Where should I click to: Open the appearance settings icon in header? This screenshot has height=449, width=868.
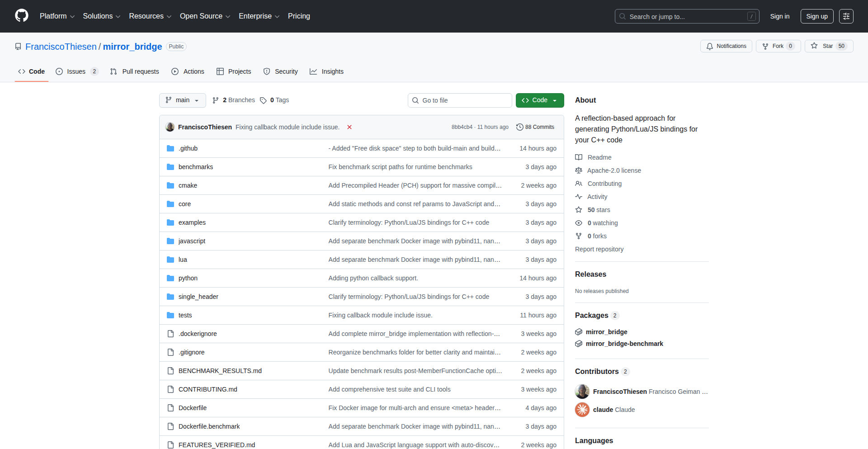click(x=846, y=16)
